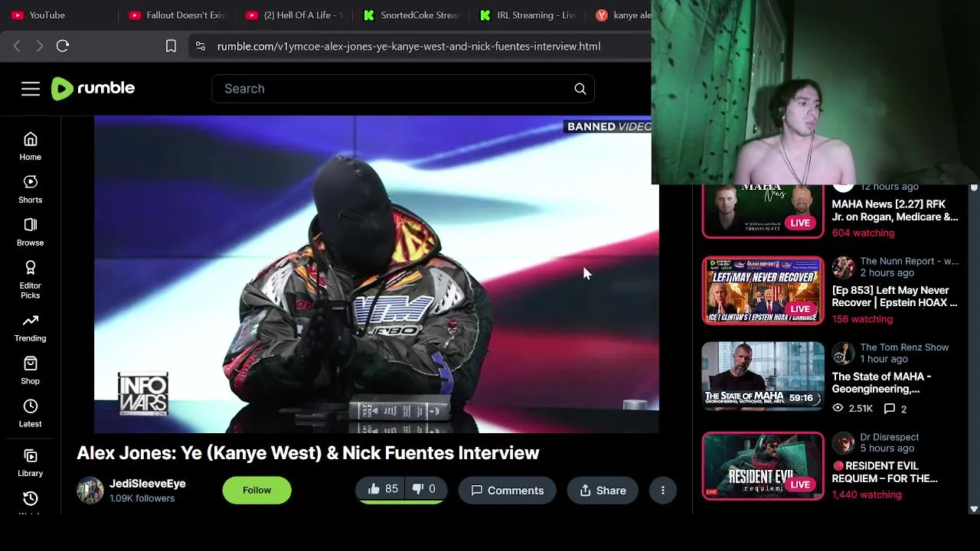
Task: Click the Share button
Action: pyautogui.click(x=603, y=490)
